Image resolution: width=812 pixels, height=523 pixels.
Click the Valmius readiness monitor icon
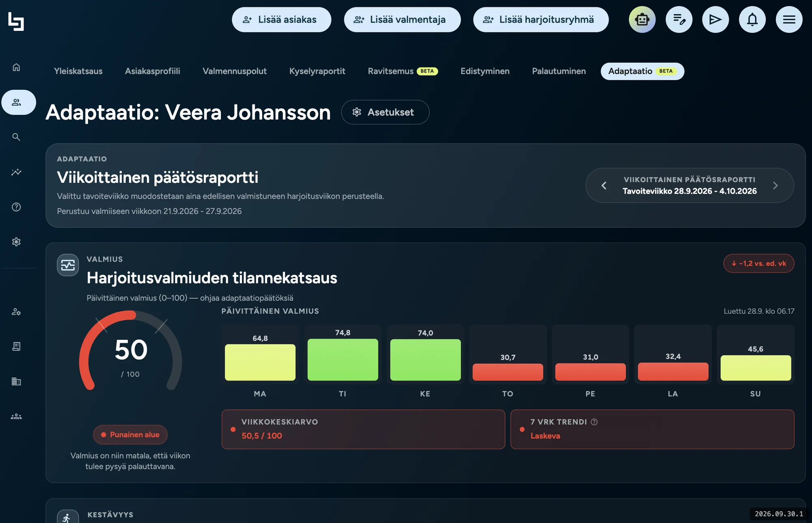click(x=68, y=265)
